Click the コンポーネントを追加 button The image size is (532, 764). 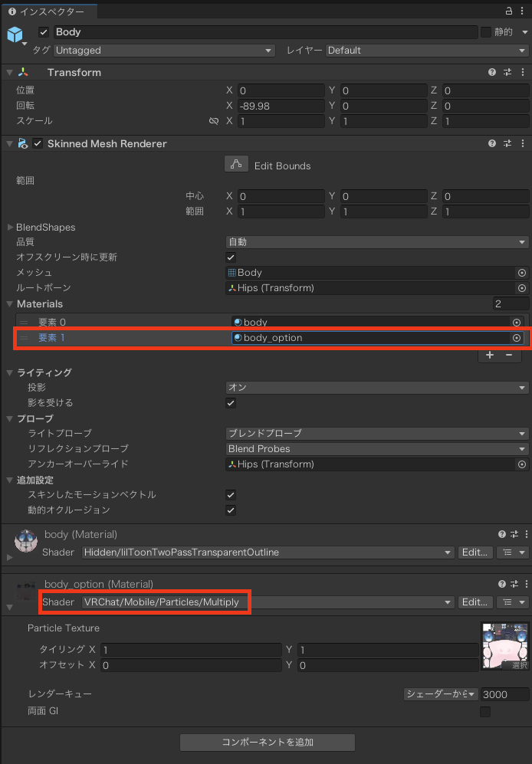(x=267, y=742)
